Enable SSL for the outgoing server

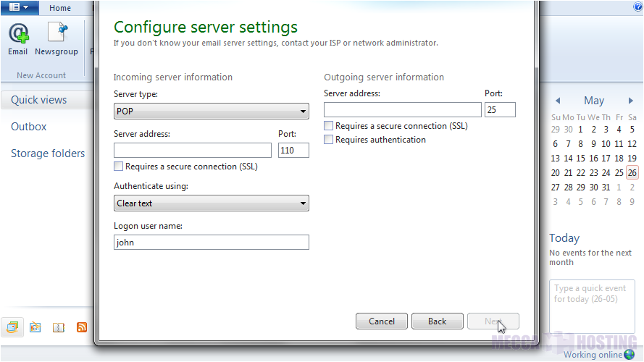click(x=329, y=126)
